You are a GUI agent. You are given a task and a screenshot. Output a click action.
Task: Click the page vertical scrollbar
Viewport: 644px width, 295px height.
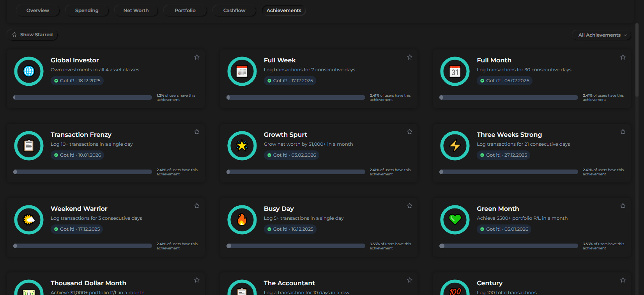637,60
